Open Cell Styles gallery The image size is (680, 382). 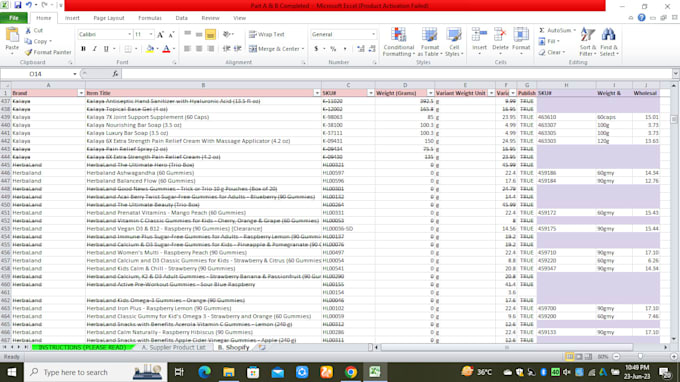[x=454, y=42]
